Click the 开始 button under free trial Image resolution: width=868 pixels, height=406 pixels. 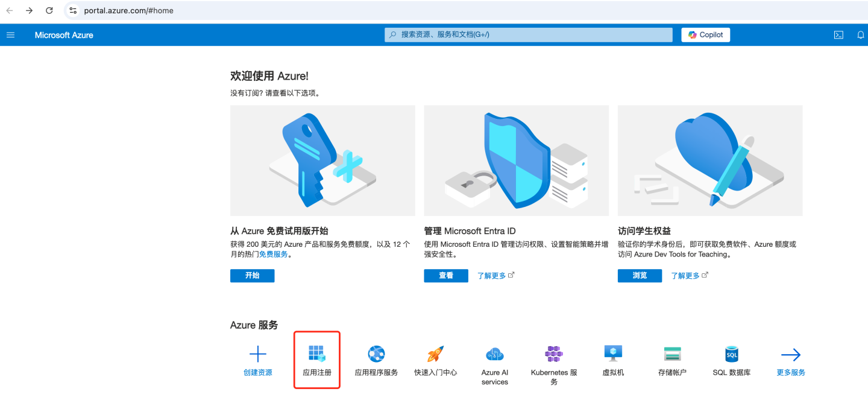point(252,276)
